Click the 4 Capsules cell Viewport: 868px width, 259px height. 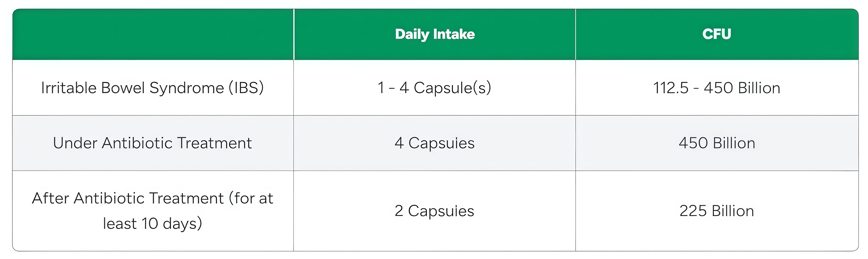coord(434,143)
